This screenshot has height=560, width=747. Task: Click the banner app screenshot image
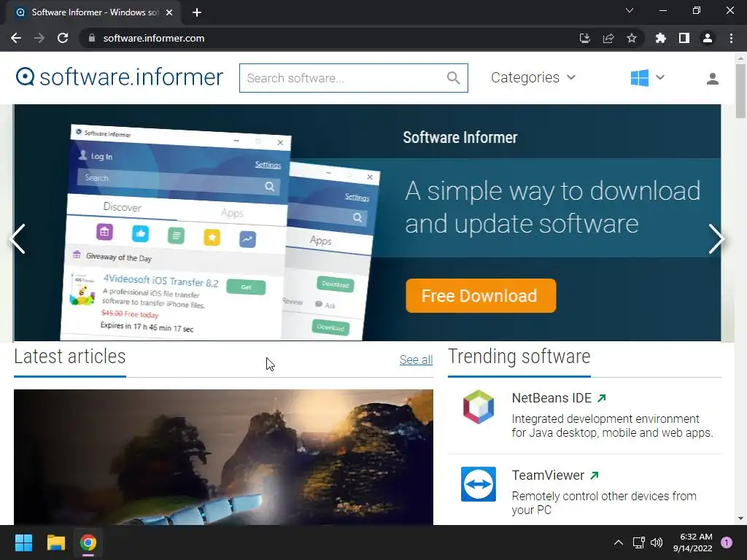point(219,233)
